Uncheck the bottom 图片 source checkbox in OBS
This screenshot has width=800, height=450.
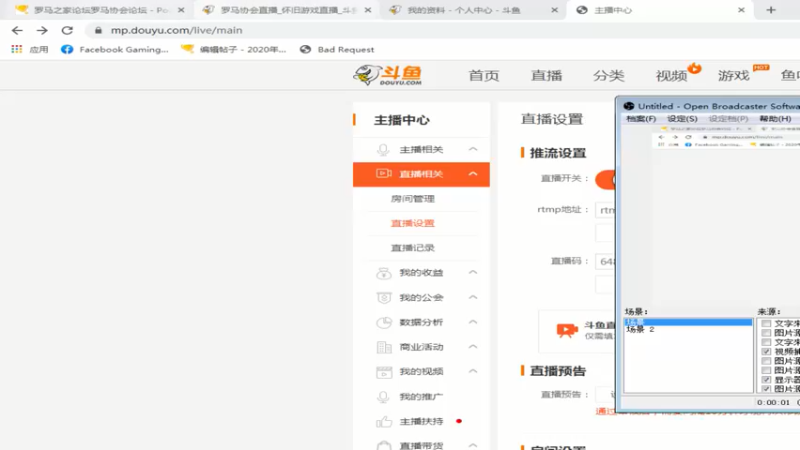point(766,389)
